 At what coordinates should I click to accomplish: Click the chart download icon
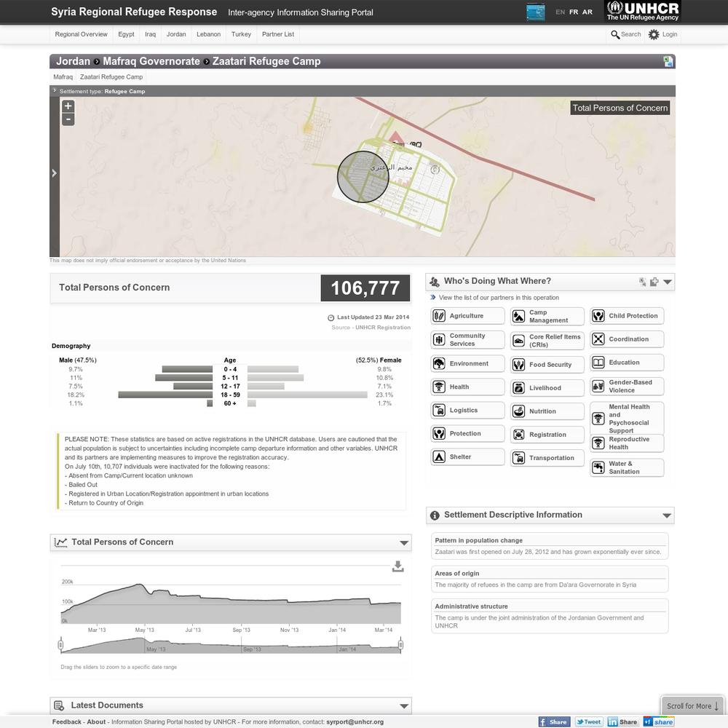[x=398, y=566]
